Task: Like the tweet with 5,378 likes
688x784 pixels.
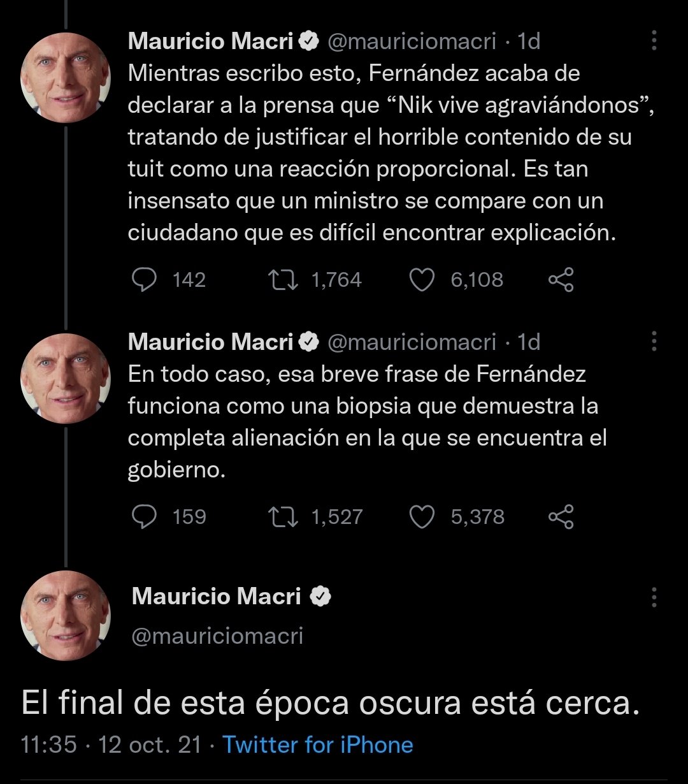Action: [421, 516]
